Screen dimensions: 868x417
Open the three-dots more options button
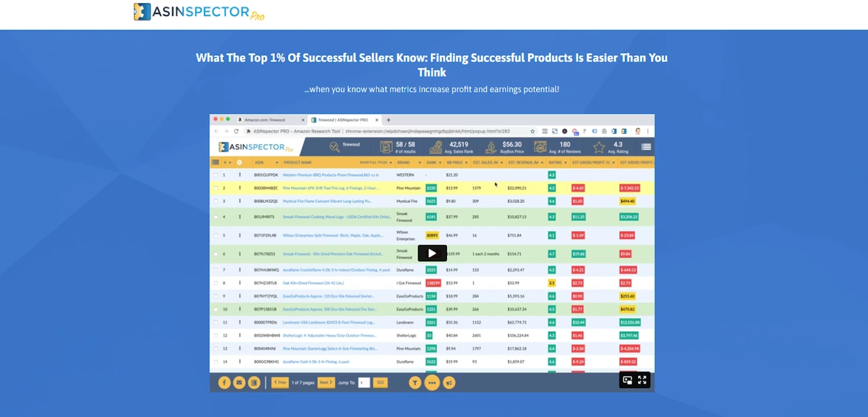click(432, 382)
